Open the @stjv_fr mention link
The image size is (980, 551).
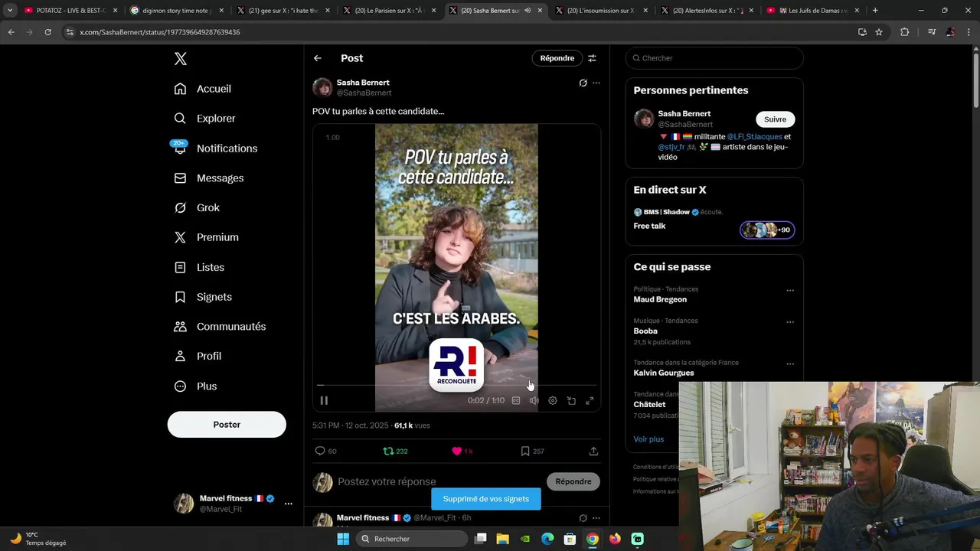point(671,147)
